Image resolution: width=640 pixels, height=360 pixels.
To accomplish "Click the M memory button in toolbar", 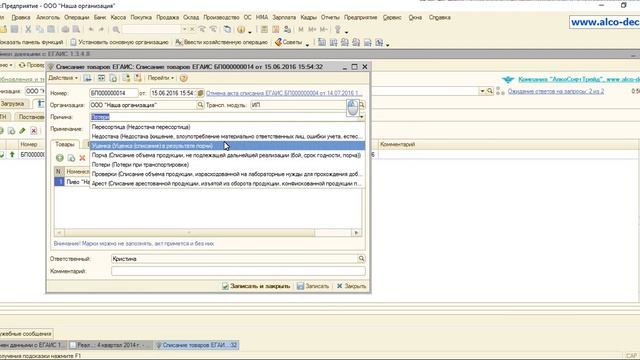I will pyautogui.click(x=301, y=29).
